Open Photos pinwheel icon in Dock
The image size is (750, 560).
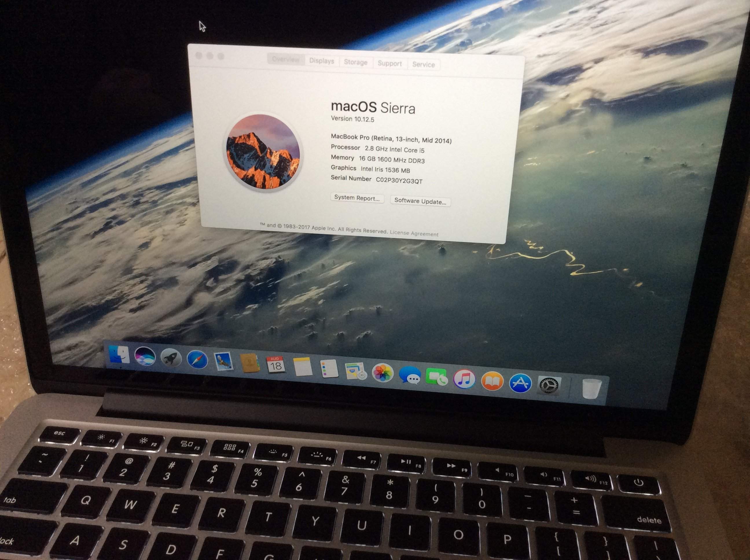coord(383,373)
